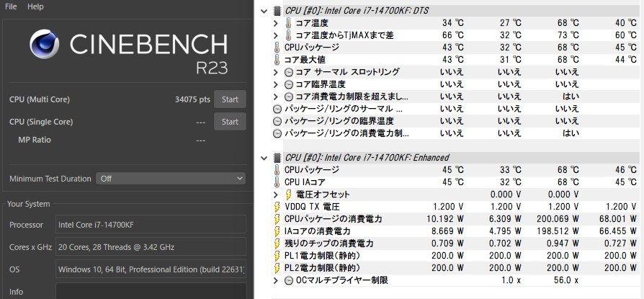The width and height of the screenshot is (644, 299).
Task: Click the lightning icon beside CPUパッケージの消費電力
Action: click(277, 219)
